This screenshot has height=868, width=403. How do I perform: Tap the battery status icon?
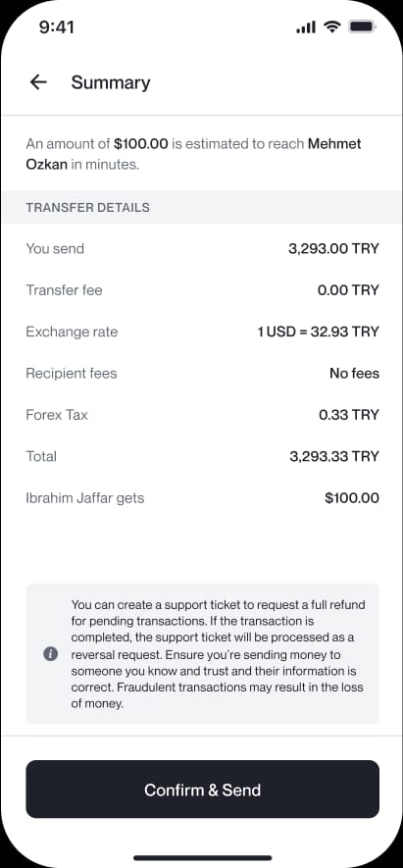pos(363,26)
